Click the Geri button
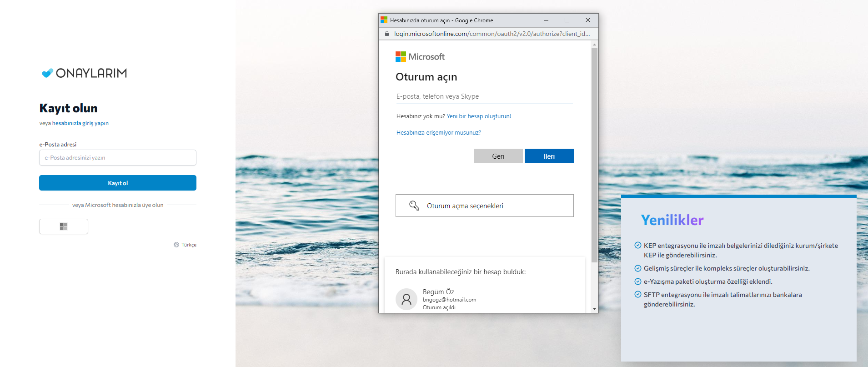868x367 pixels. [498, 156]
